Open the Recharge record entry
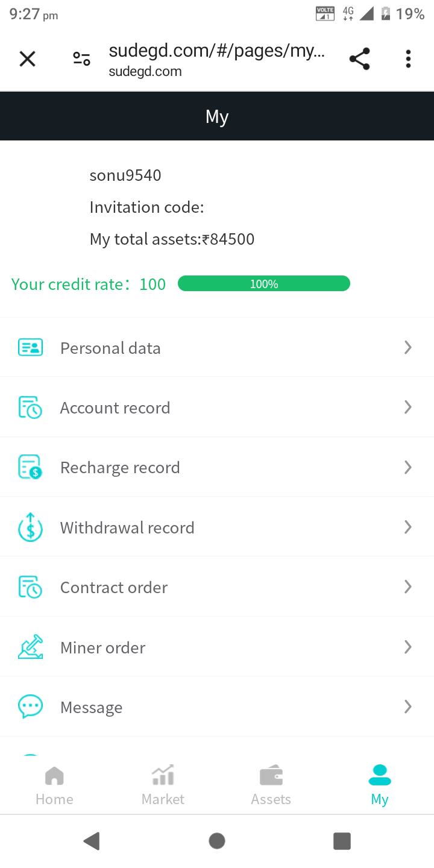 point(120,468)
